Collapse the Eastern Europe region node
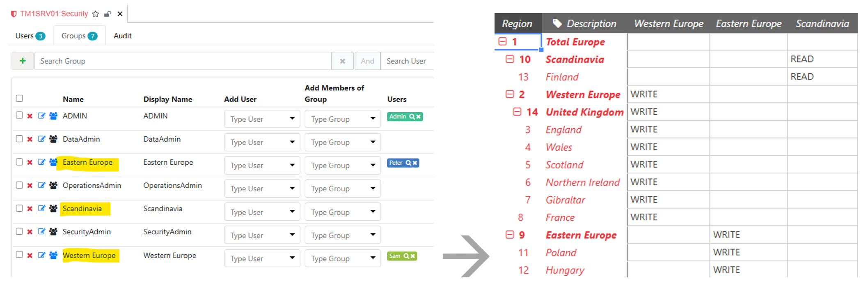868x302 pixels. pos(510,235)
